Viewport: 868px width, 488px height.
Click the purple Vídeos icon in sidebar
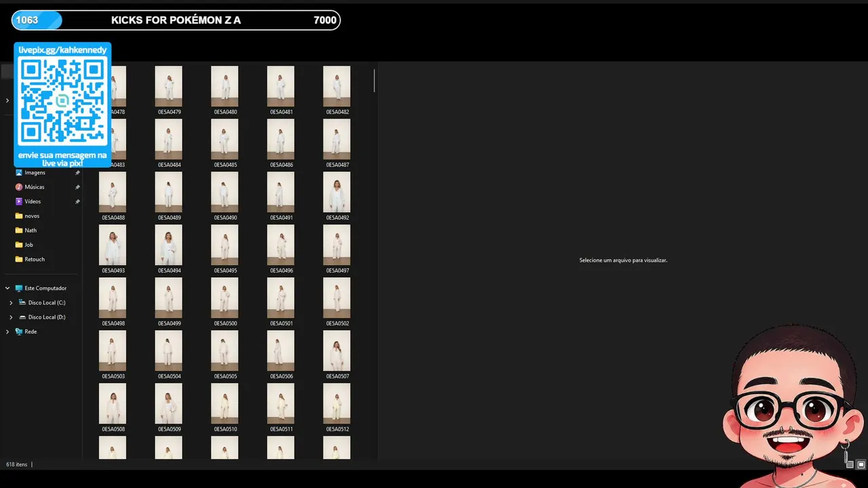click(x=19, y=201)
